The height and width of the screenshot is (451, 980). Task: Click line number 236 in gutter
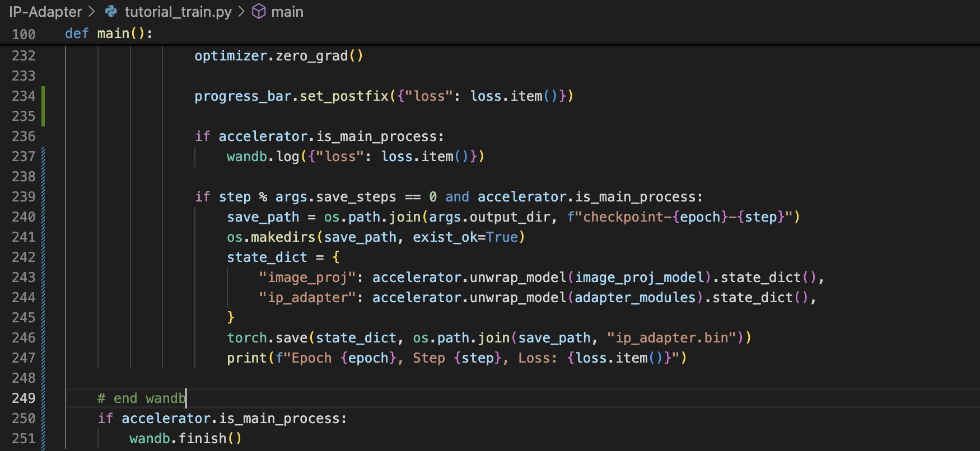pyautogui.click(x=24, y=137)
